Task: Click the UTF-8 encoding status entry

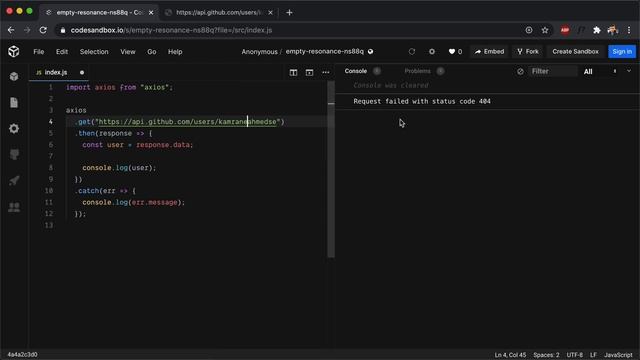Action: pyautogui.click(x=575, y=355)
